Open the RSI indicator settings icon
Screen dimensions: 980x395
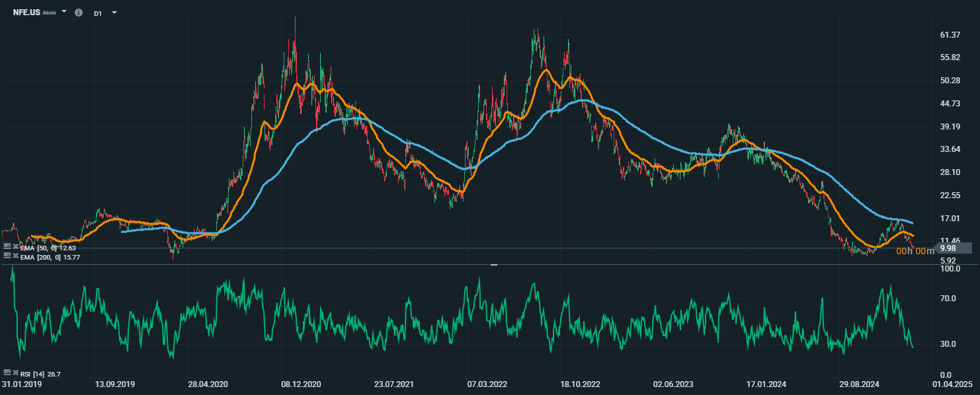(x=7, y=373)
